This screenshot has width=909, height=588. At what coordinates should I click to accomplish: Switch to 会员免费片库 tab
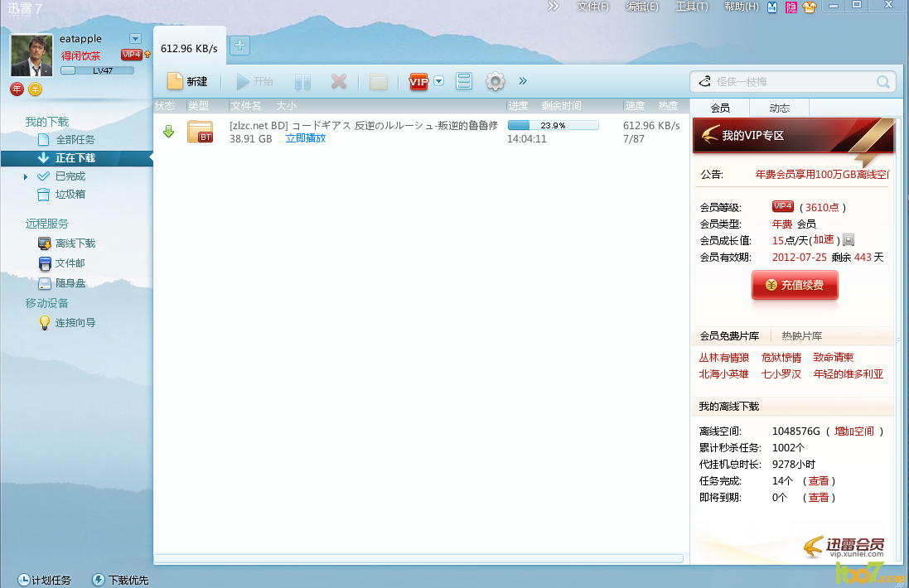click(x=729, y=336)
